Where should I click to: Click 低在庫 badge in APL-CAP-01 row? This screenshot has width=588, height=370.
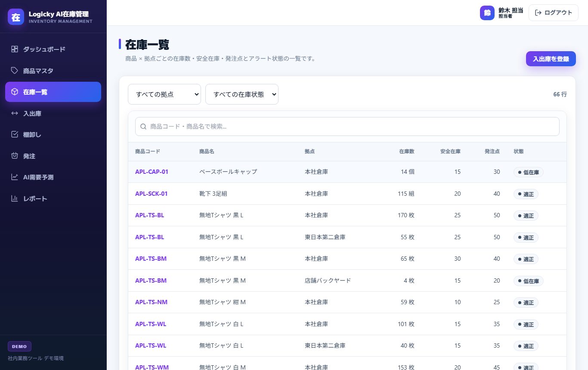[x=528, y=172]
